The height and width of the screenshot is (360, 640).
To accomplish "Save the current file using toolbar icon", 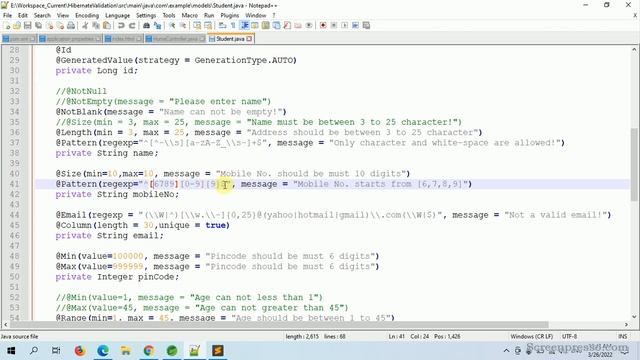I will [28, 25].
